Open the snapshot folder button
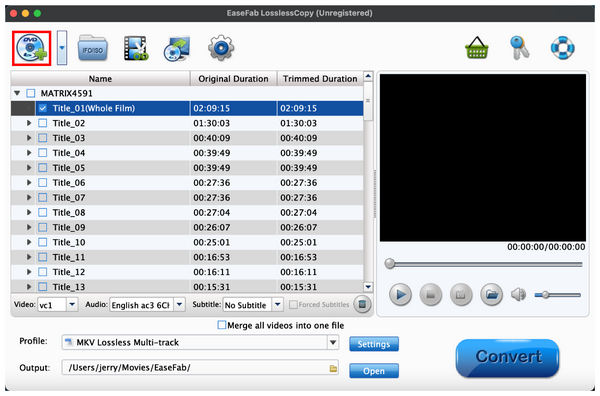The image size is (600, 396). (491, 295)
